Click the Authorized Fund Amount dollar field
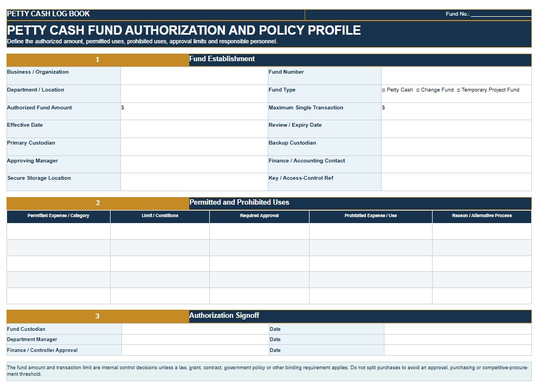547x392 pixels. (194, 112)
